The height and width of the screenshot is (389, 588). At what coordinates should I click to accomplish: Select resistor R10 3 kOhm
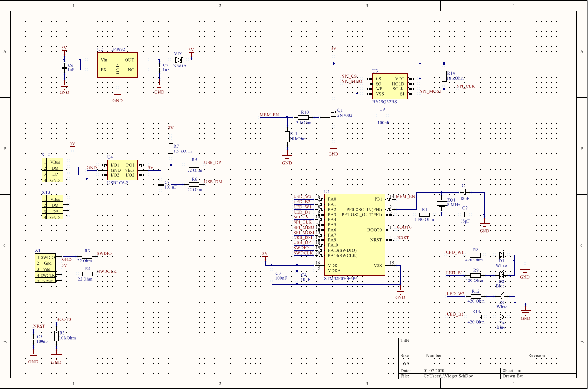(x=304, y=117)
